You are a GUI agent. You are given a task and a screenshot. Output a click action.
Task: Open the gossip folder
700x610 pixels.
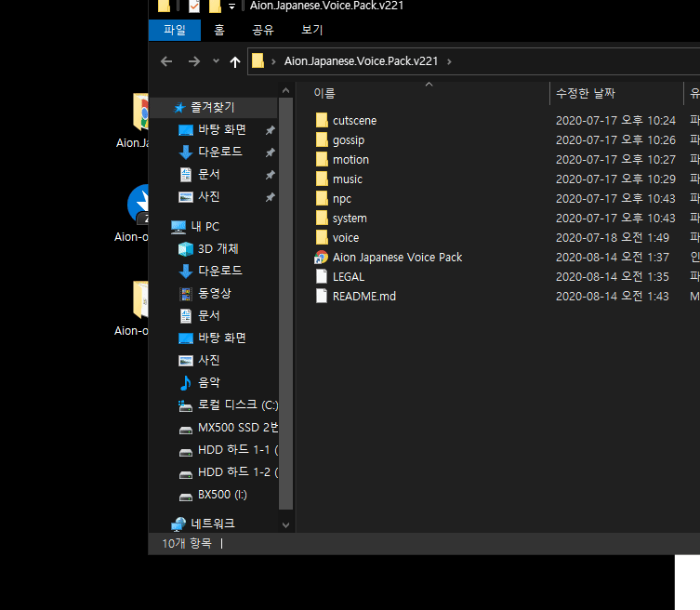point(349,140)
